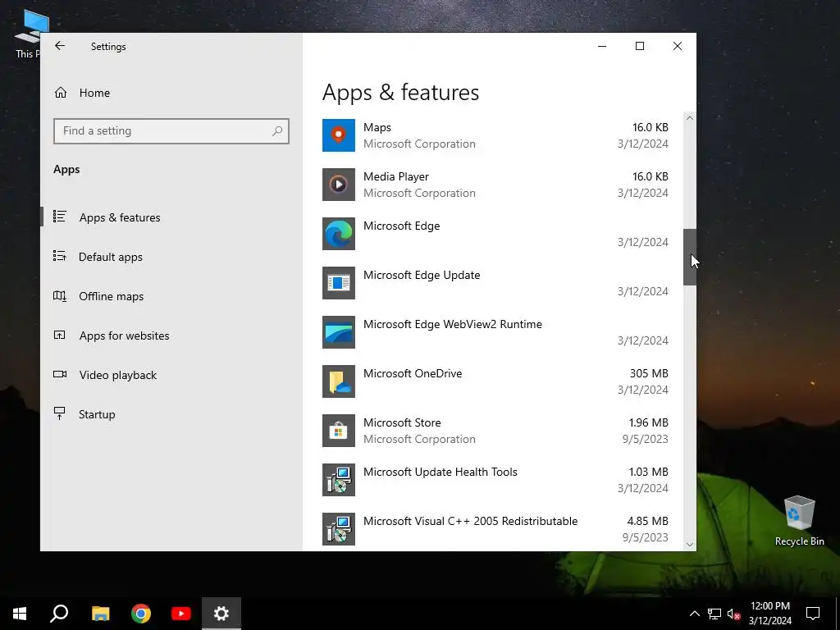The width and height of the screenshot is (840, 630).
Task: Open taskbar Search
Action: (59, 614)
